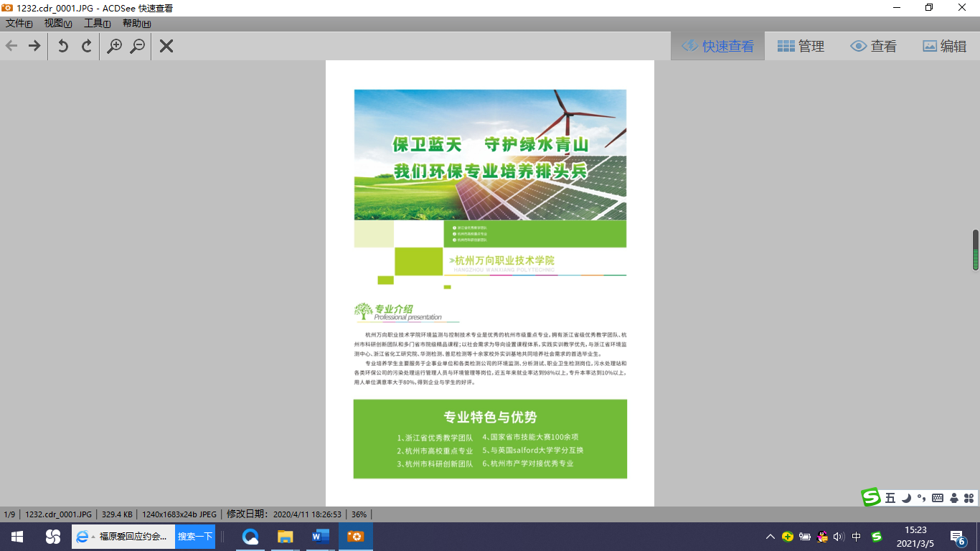Zoom in with the magnifier plus icon
The height and width of the screenshot is (551, 980).
(114, 46)
